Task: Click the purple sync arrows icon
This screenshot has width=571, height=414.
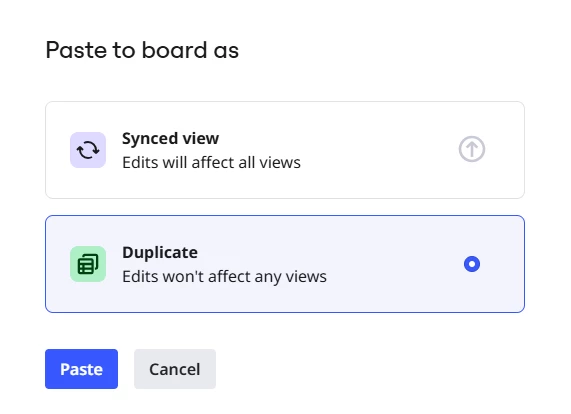Action: pos(88,150)
